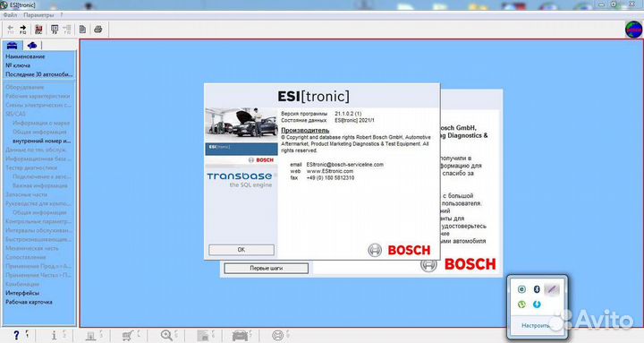Click the ES[tronic] 2021/1 data state text

(354, 121)
